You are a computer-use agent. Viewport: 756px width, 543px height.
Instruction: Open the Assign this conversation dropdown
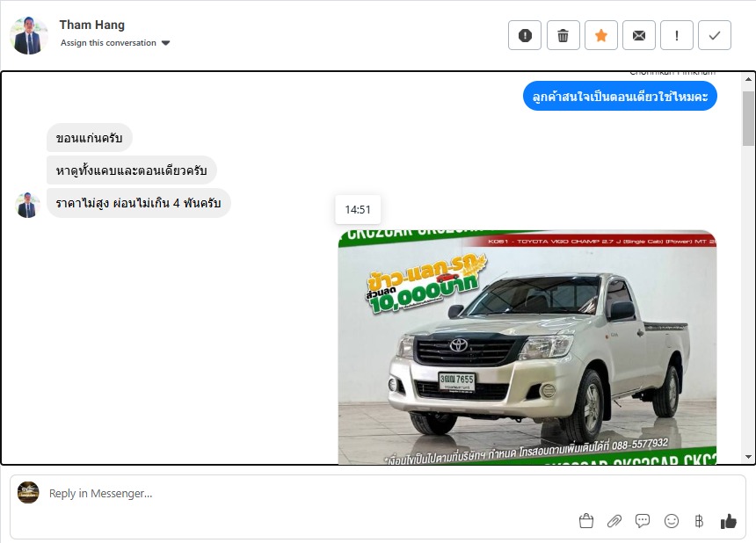tap(115, 43)
